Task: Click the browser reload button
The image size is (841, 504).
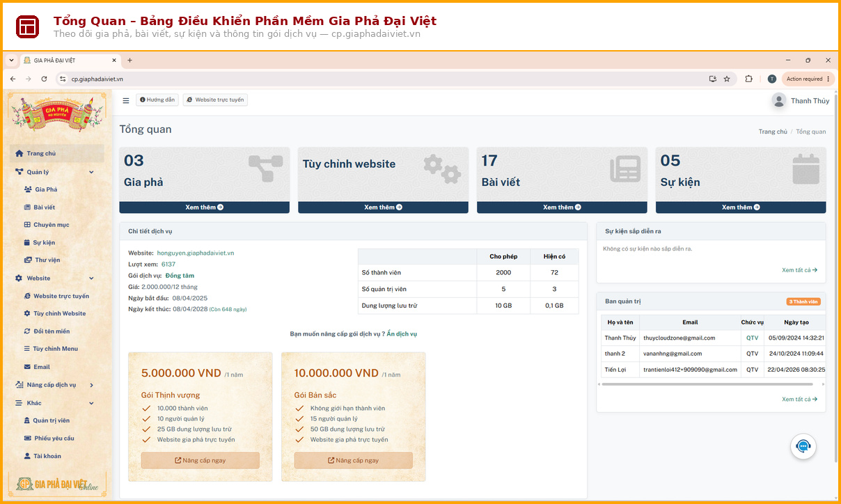Action: (x=45, y=79)
